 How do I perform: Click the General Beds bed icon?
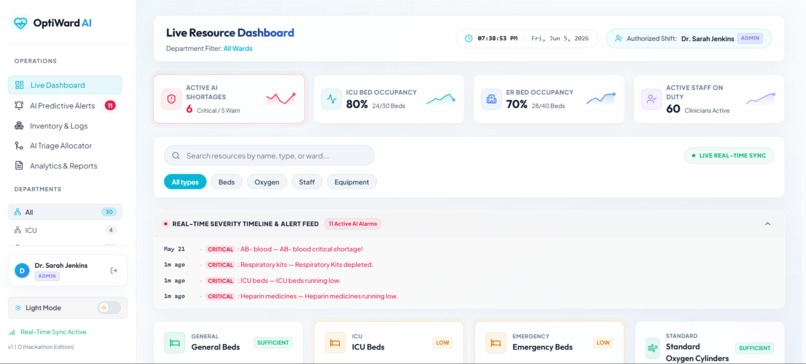point(174,342)
